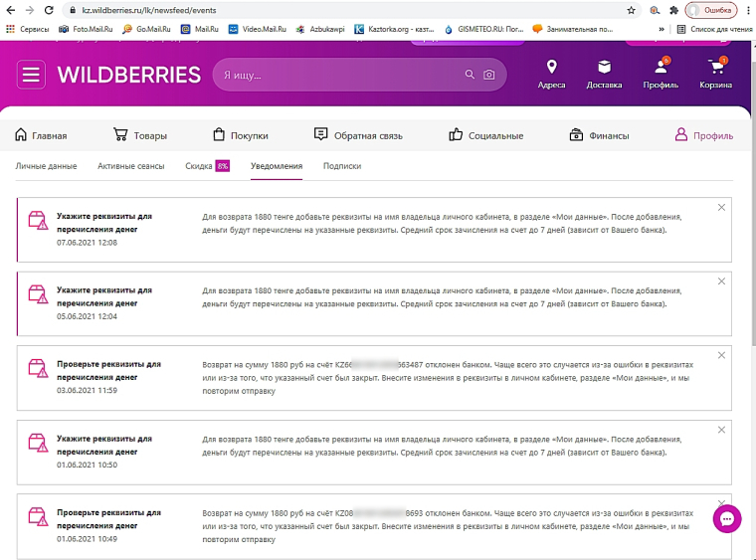The width and height of the screenshot is (756, 560).
Task: Open Активные сеансы tab
Action: 131,166
